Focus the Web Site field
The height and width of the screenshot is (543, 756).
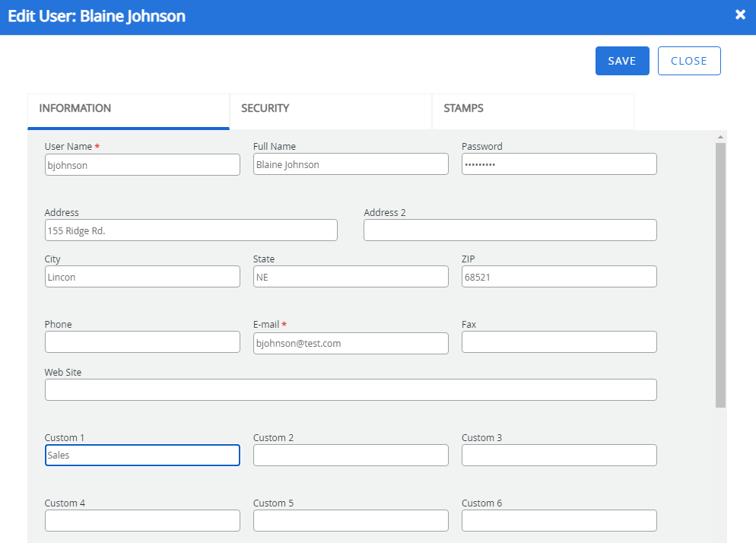[351, 389]
